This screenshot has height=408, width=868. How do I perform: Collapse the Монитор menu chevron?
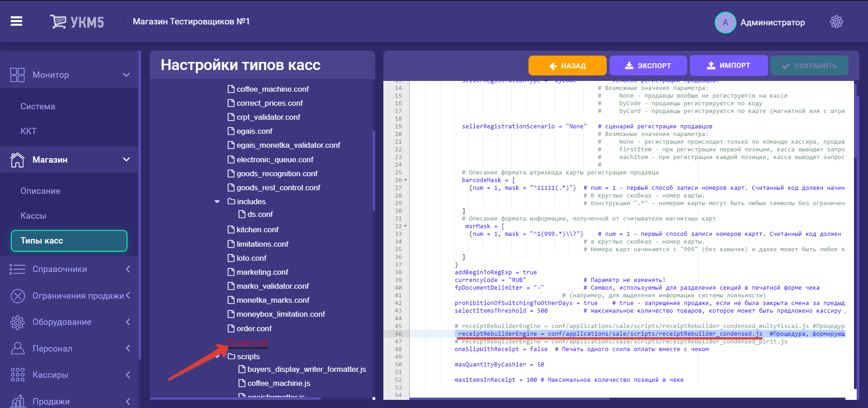127,75
